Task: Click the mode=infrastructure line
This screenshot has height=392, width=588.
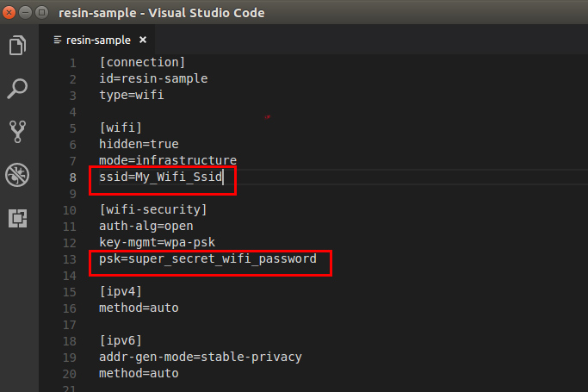Action: tap(168, 160)
